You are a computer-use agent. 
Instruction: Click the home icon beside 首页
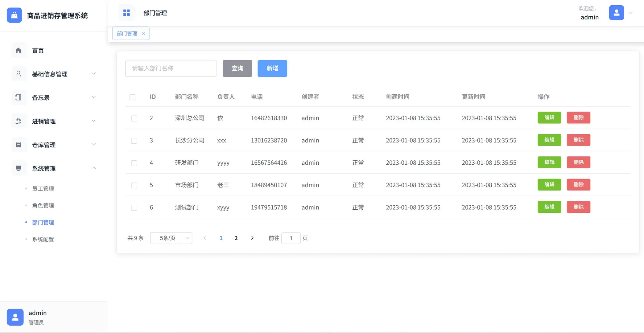coord(18,50)
